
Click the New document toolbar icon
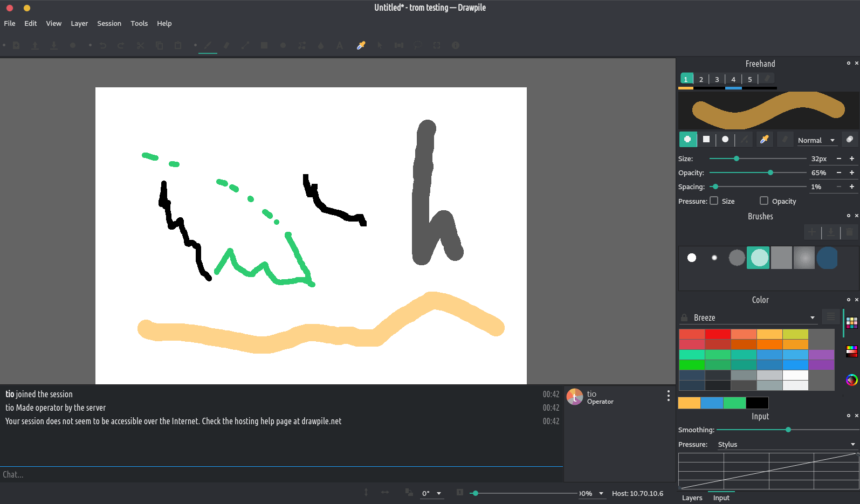coord(16,45)
